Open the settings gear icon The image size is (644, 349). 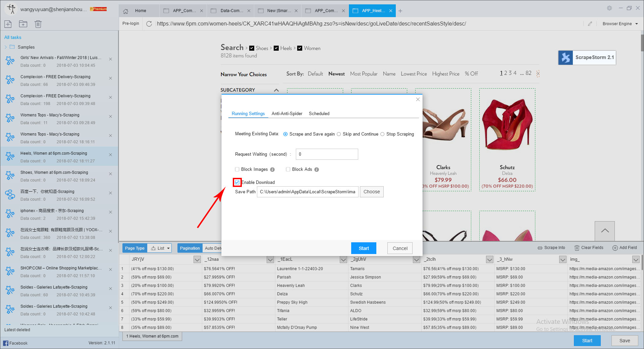[x=609, y=8]
